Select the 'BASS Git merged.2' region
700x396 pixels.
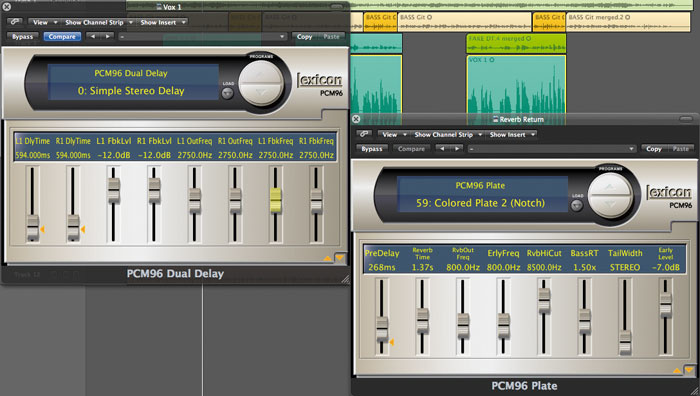(x=628, y=21)
